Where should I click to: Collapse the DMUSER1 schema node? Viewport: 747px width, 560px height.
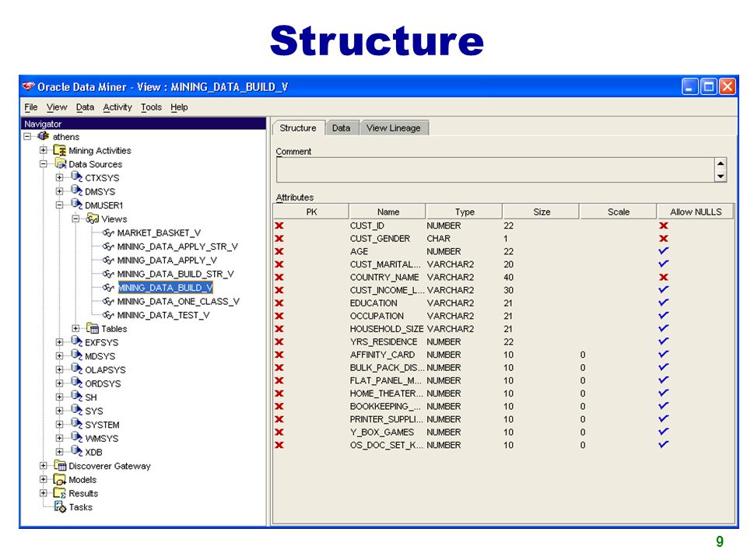coord(59,205)
